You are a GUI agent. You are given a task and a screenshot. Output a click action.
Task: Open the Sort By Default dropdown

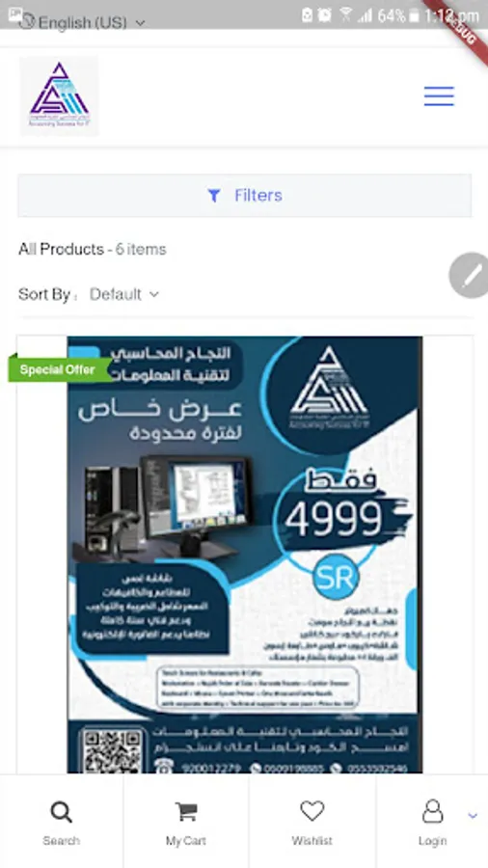click(x=124, y=294)
